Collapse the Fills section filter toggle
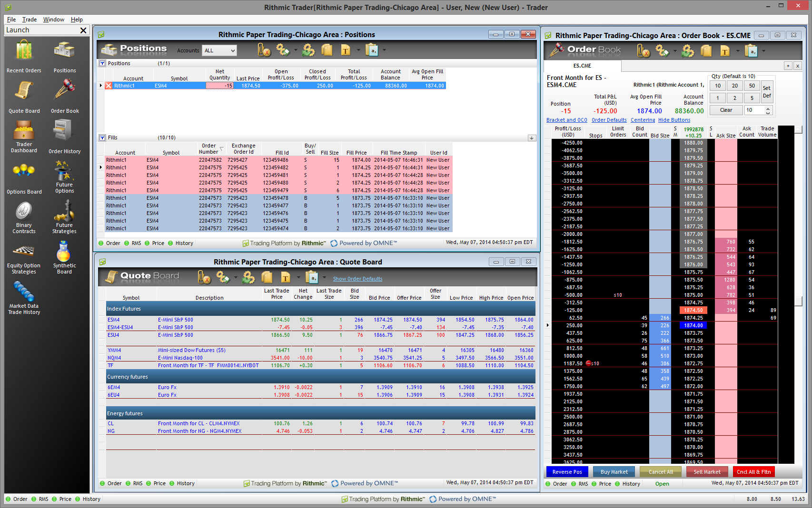This screenshot has width=812, height=508. click(102, 137)
